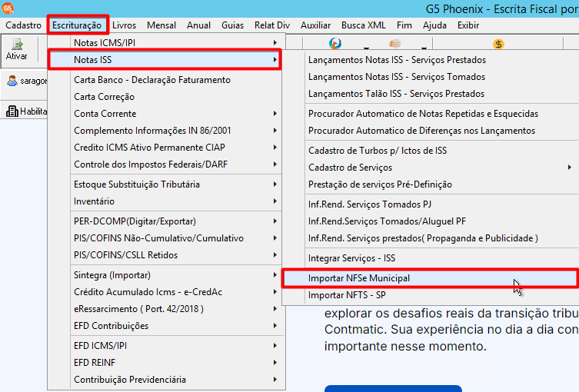Expand PER-DCOMP(Digitar/Exportar) submenu
Viewport: 579px width, 392px height.
(x=165, y=221)
